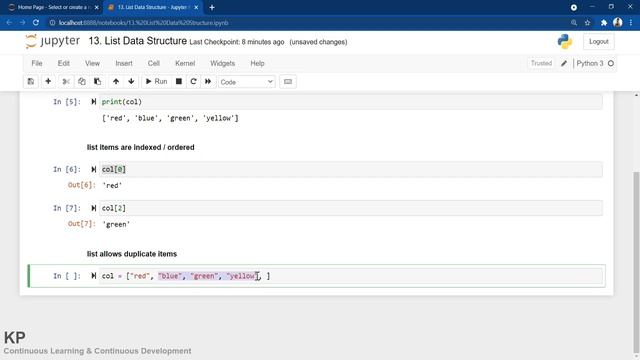
Task: Interrupt the kernel with stop icon
Action: point(179,82)
